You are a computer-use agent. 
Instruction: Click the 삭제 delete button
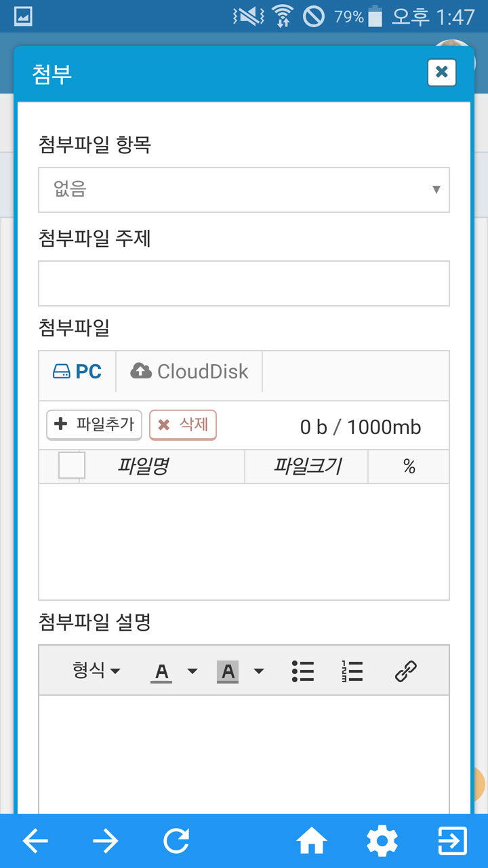183,425
